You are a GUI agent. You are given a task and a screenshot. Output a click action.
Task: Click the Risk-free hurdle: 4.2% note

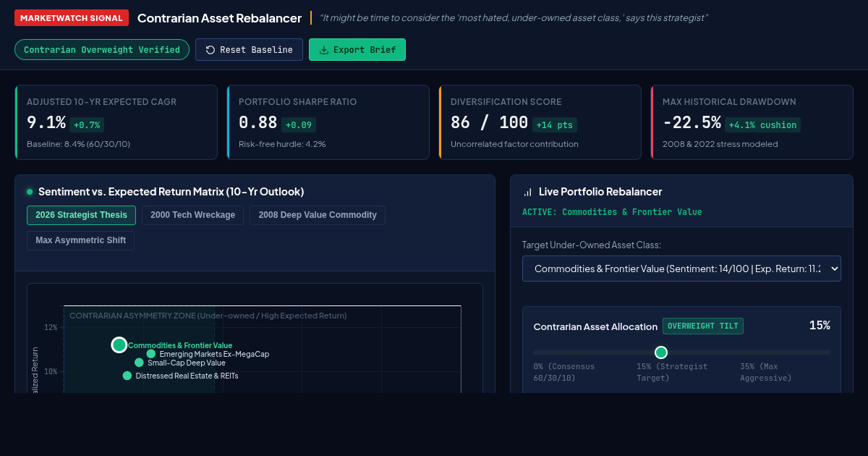(282, 144)
